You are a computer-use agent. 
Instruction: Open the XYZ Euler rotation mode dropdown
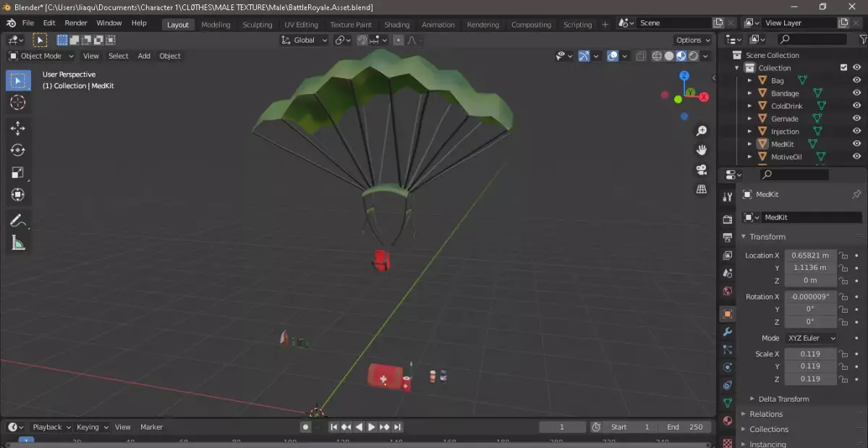(811, 338)
